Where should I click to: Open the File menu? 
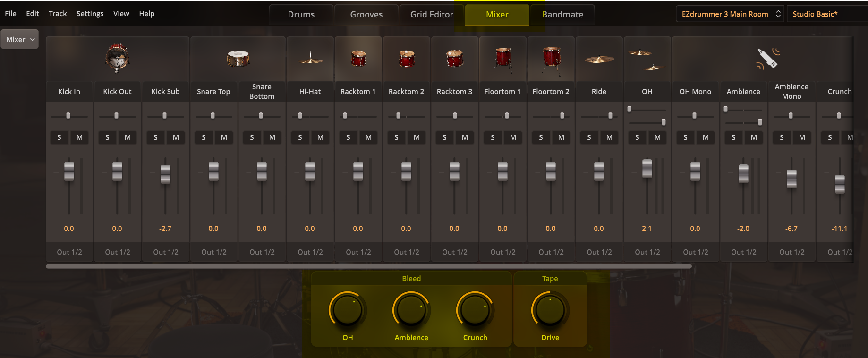coord(10,14)
